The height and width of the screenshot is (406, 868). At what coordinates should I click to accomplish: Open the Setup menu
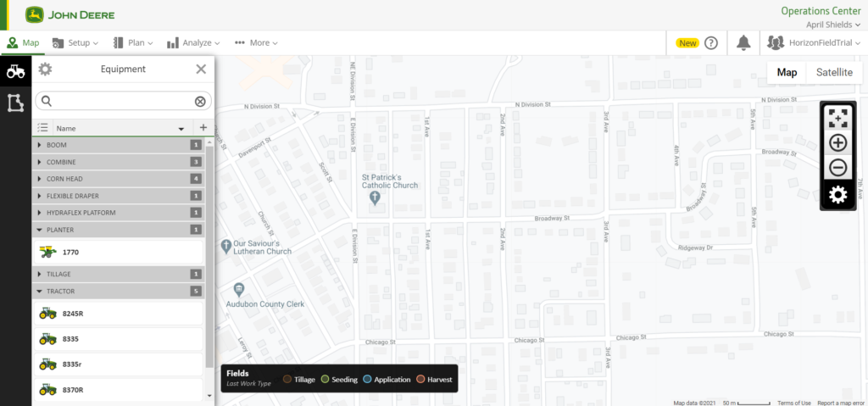click(75, 42)
